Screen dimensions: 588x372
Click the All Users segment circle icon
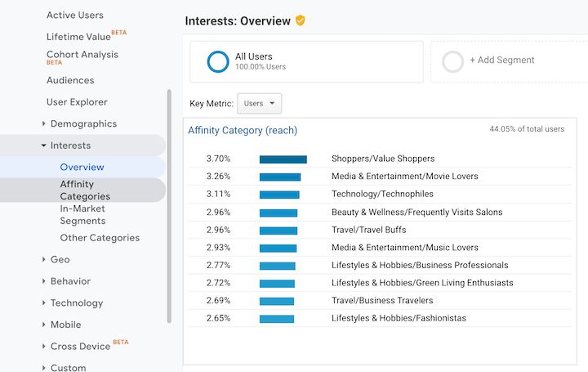(218, 62)
